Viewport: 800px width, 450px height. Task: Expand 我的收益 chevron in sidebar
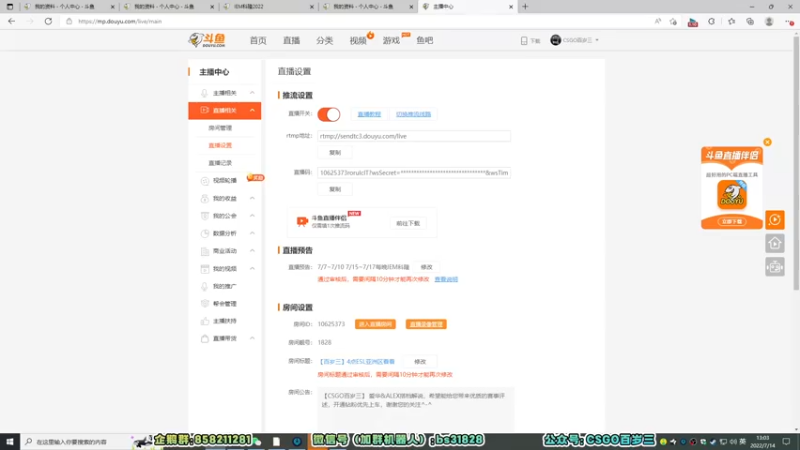pos(252,198)
